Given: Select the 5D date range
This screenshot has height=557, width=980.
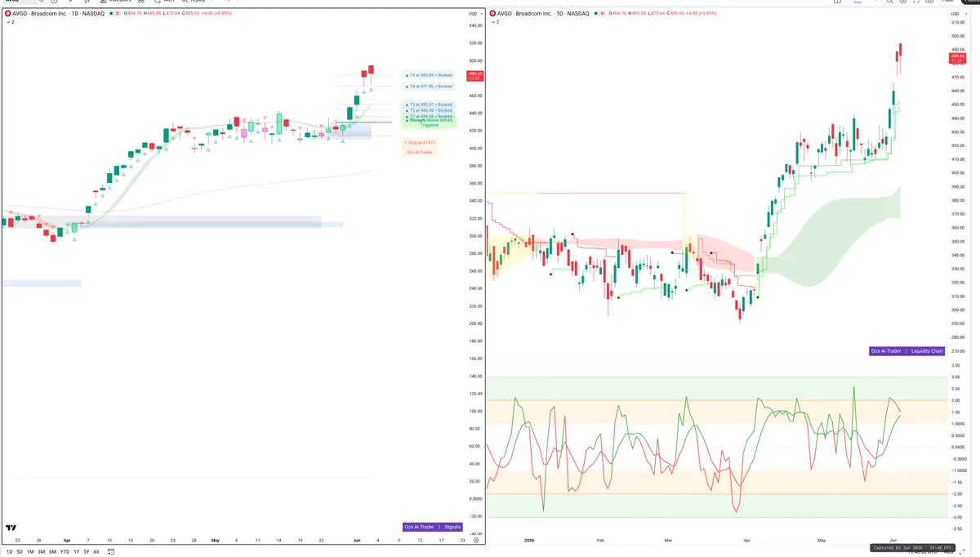Looking at the screenshot, I should tap(20, 552).
